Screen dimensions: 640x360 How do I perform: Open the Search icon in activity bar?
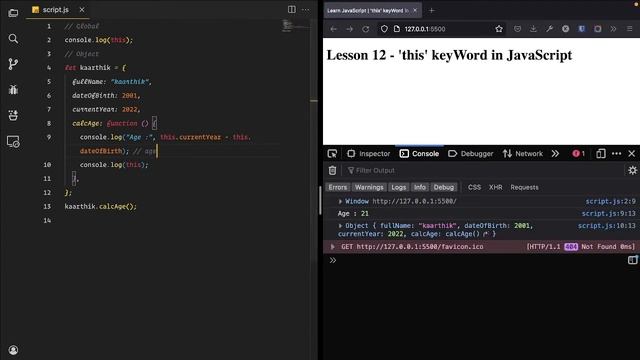(13, 39)
